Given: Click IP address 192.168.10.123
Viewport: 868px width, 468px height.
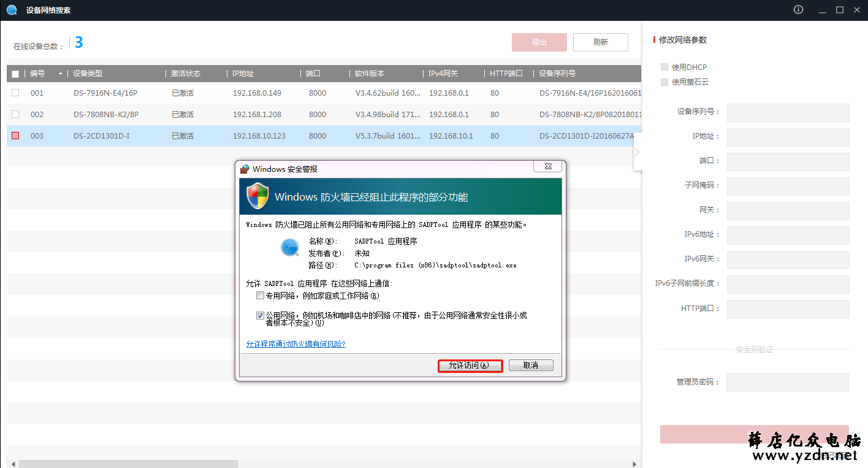Looking at the screenshot, I should (x=259, y=136).
